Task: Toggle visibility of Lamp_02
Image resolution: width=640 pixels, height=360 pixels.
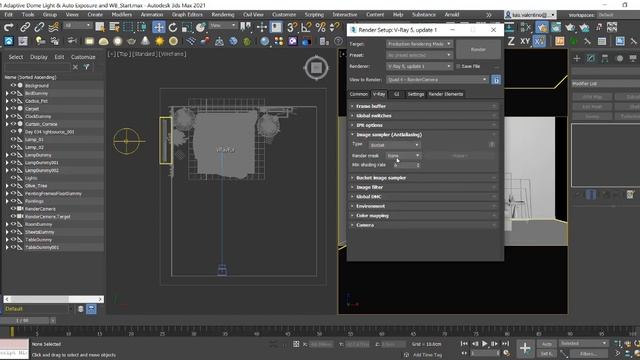Action: tap(13, 147)
